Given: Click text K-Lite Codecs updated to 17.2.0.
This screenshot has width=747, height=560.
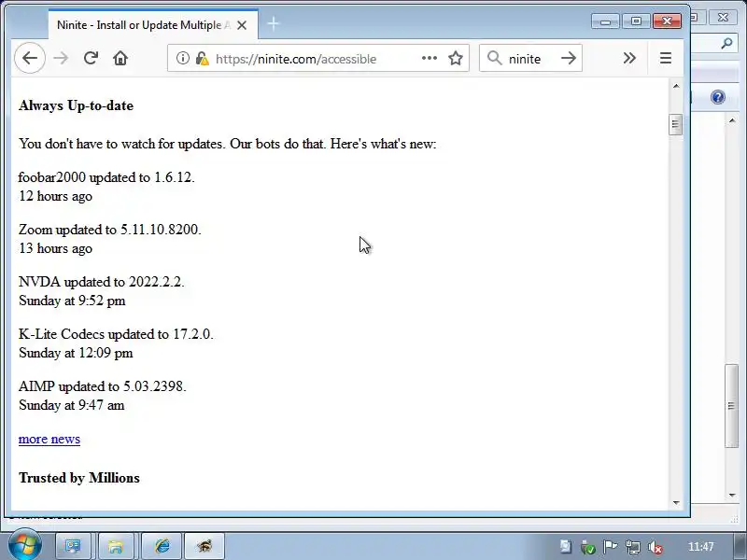Looking at the screenshot, I should coord(116,334).
